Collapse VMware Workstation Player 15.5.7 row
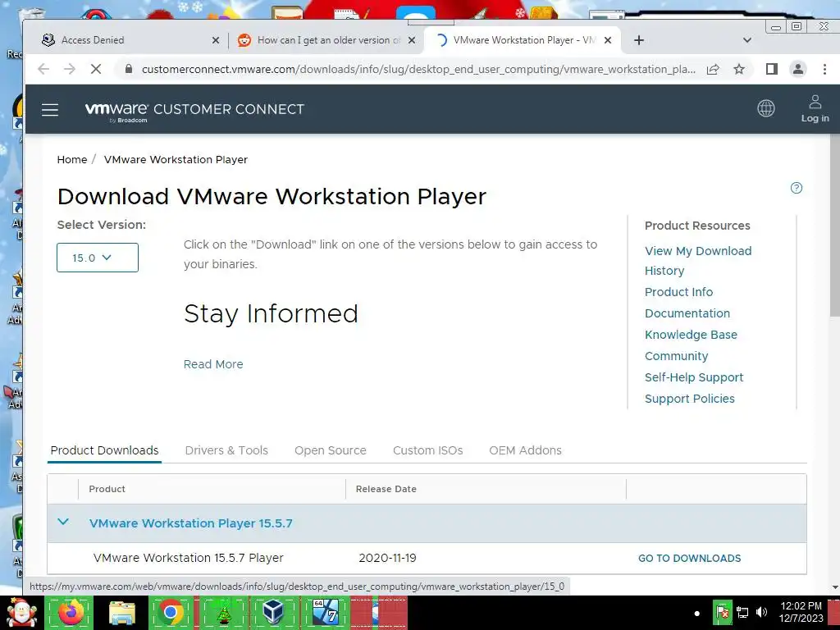840x630 pixels. pos(63,522)
